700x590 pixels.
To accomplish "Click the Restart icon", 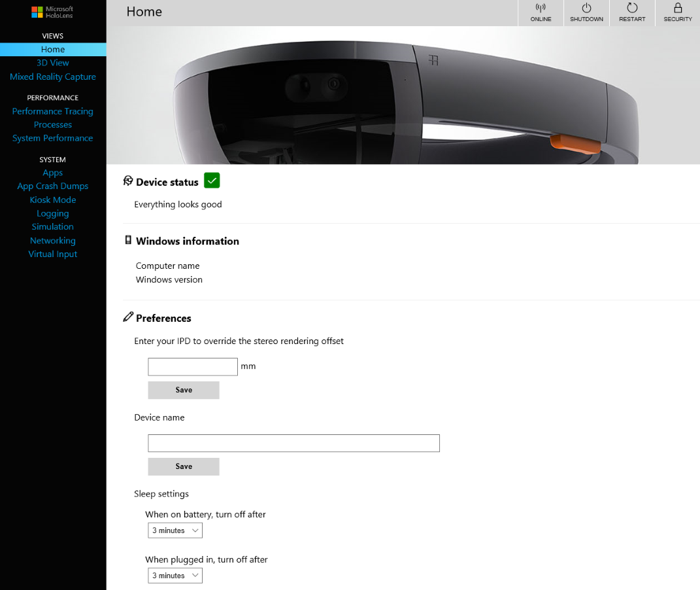I will (632, 8).
